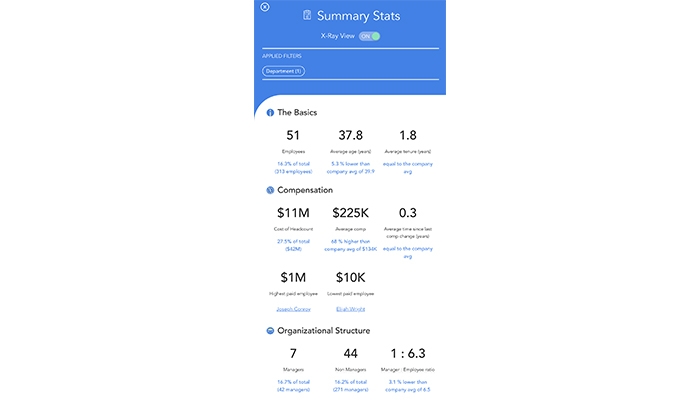Click the 3.1% lower ratio comparison text
The width and height of the screenshot is (700, 400).
407,386
